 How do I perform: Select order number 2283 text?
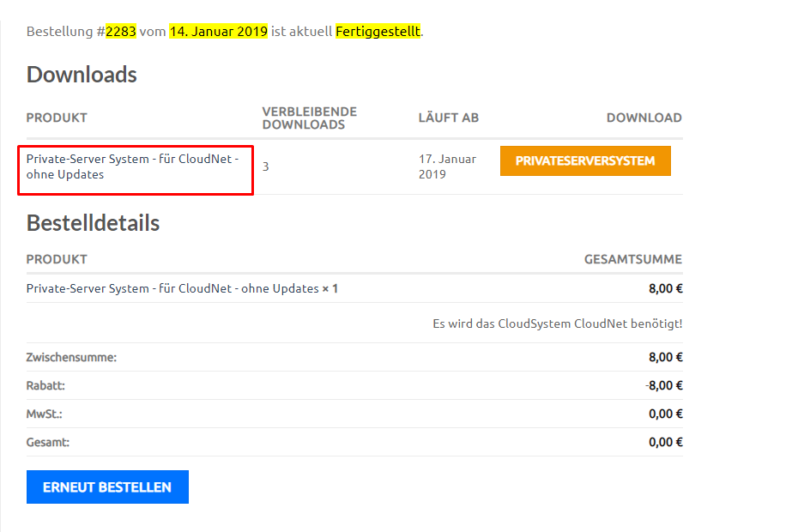(x=121, y=32)
